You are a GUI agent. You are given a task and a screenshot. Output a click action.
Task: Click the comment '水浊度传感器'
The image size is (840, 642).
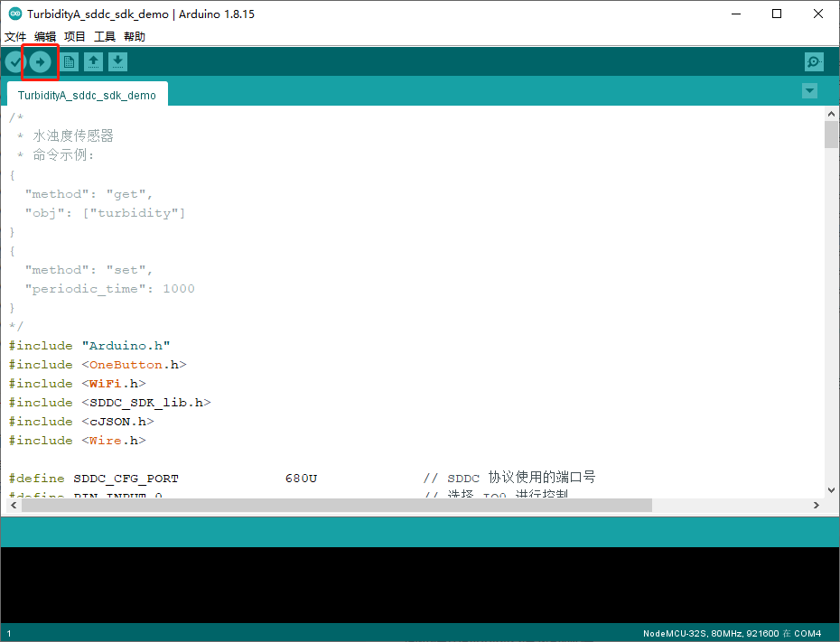tap(73, 136)
